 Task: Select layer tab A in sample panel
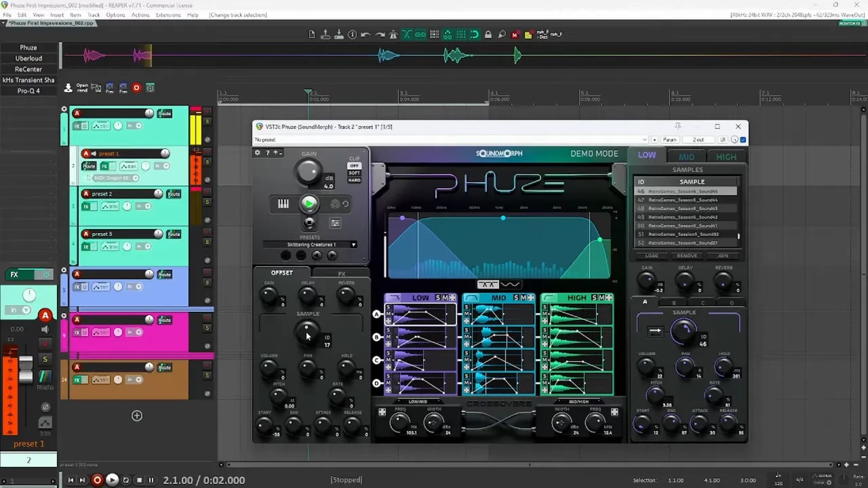click(x=645, y=302)
